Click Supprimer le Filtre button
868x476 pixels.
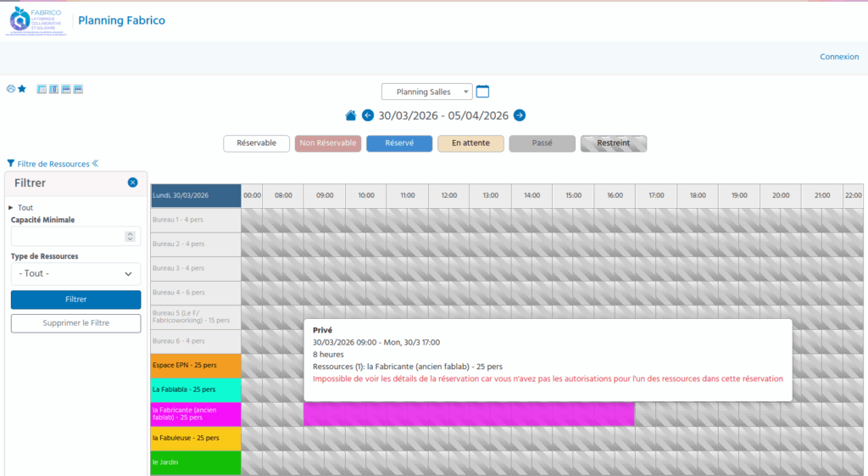click(75, 323)
